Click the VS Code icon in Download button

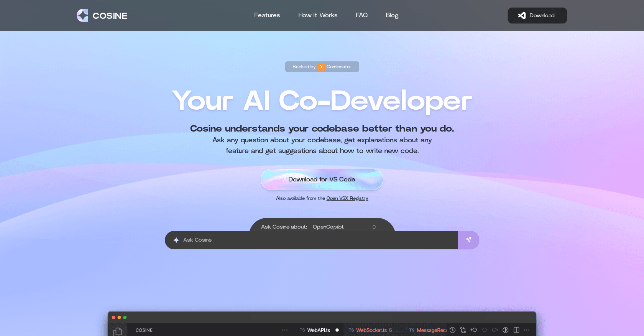pos(522,15)
